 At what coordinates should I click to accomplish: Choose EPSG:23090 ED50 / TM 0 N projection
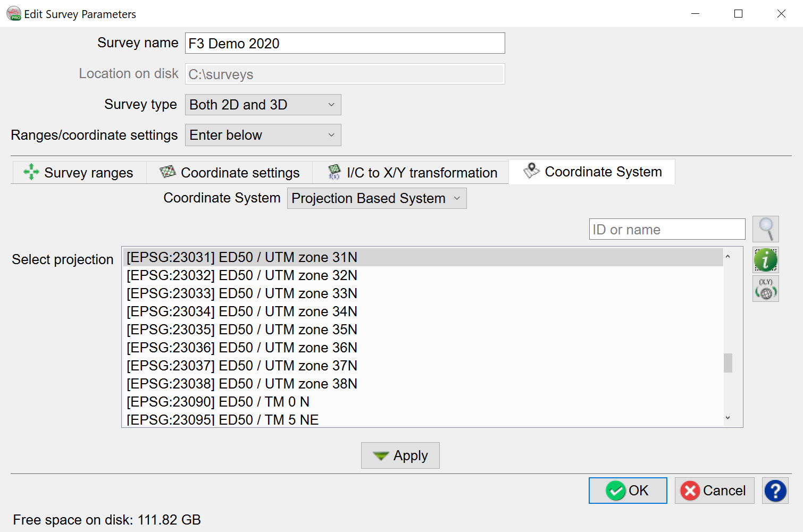(218, 402)
